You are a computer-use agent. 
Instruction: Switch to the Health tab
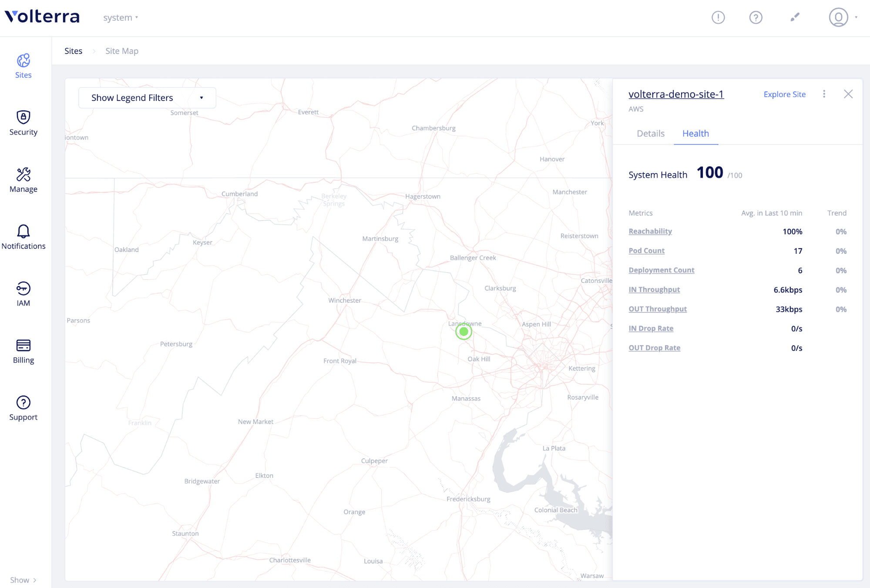click(695, 134)
